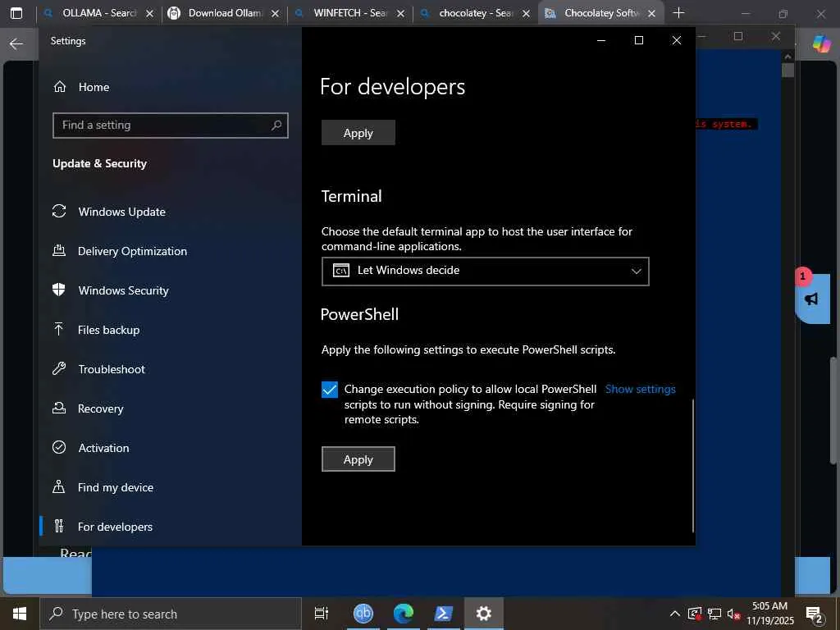840x630 pixels.
Task: Click the muted volume icon
Action: click(x=733, y=614)
